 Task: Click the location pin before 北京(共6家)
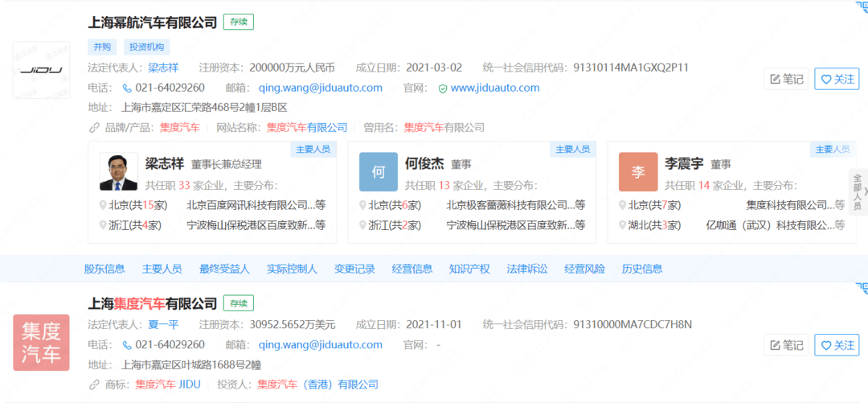pyautogui.click(x=362, y=205)
